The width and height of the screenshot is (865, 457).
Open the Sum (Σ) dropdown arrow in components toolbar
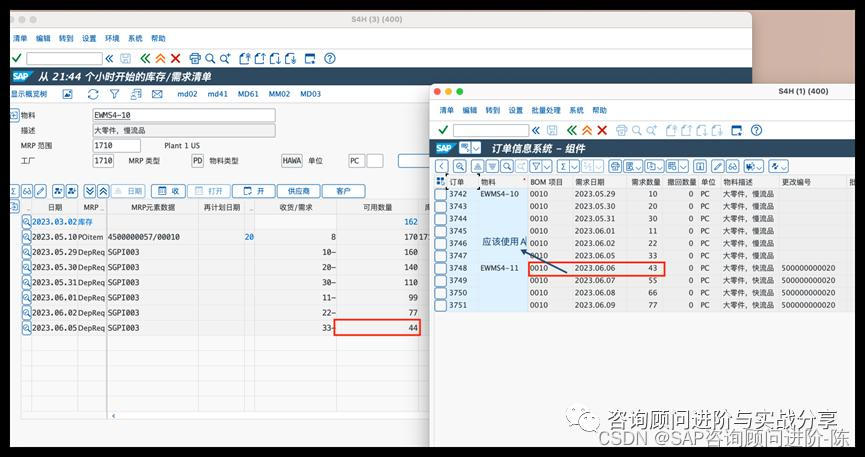(x=575, y=166)
